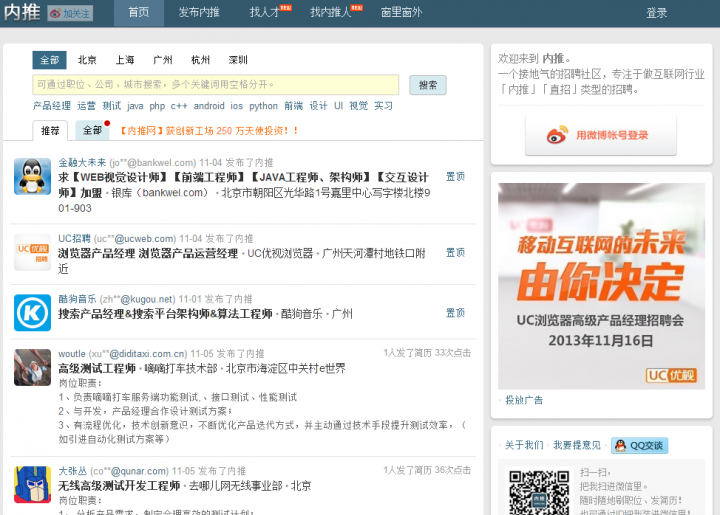Click the 用微博帐号登录 button
The width and height of the screenshot is (720, 515).
[601, 135]
